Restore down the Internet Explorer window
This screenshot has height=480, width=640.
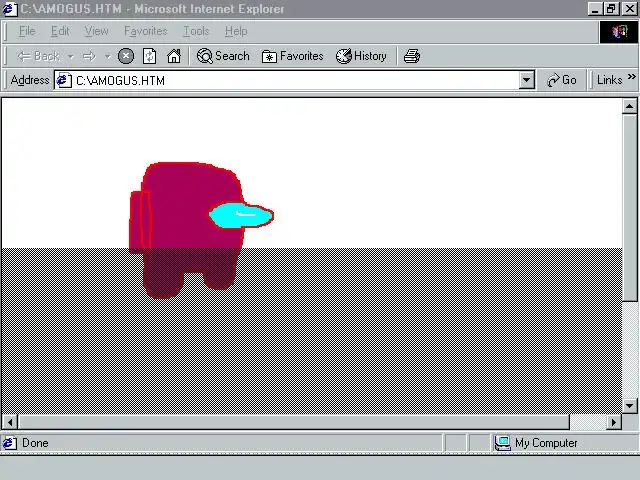coord(611,9)
